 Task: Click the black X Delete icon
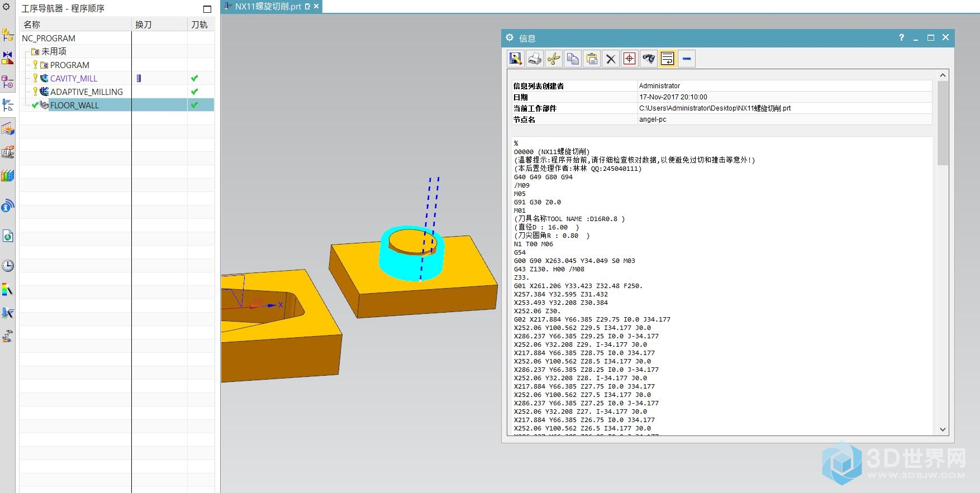(x=611, y=59)
